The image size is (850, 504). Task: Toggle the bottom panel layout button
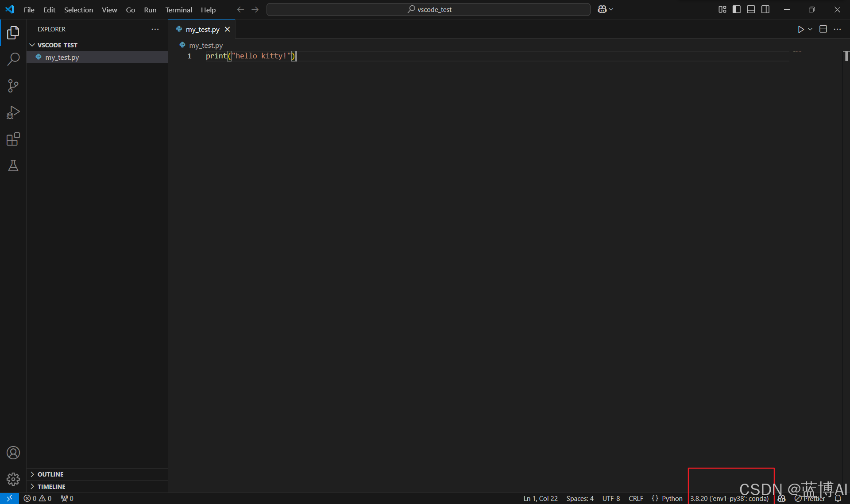751,9
